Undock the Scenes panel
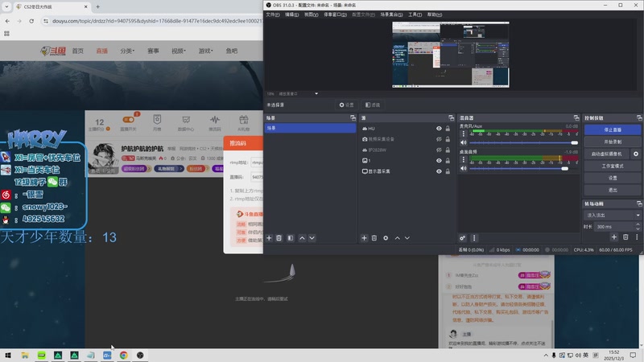 (353, 117)
